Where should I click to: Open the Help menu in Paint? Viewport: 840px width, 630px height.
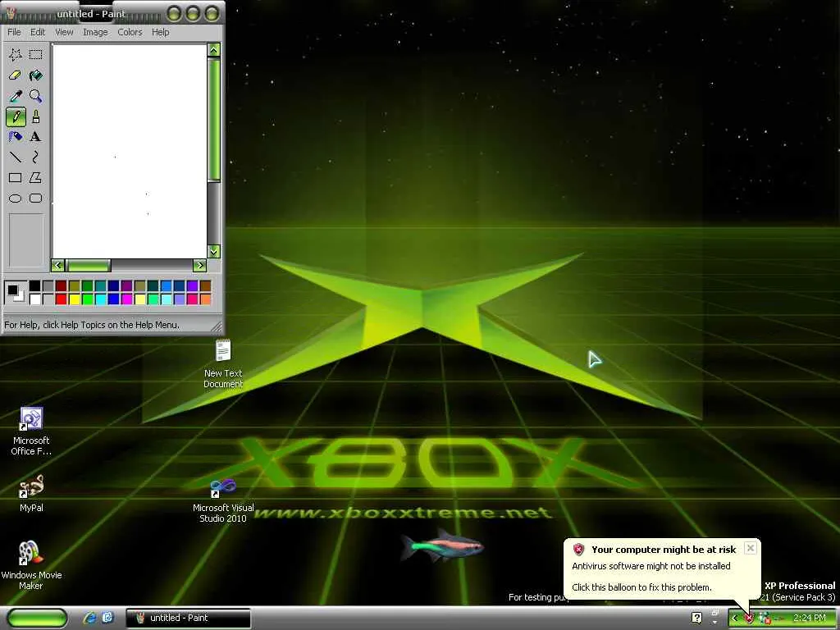tap(160, 32)
